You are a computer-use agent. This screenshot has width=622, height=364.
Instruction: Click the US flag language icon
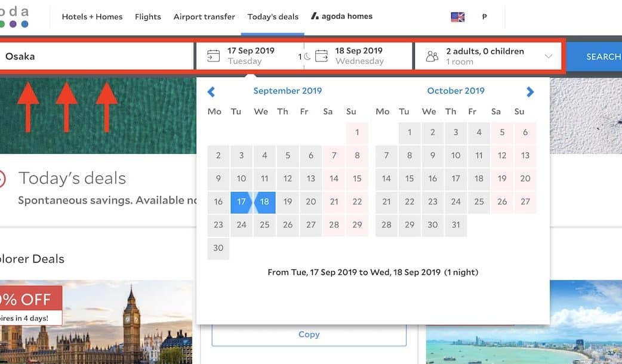point(458,17)
